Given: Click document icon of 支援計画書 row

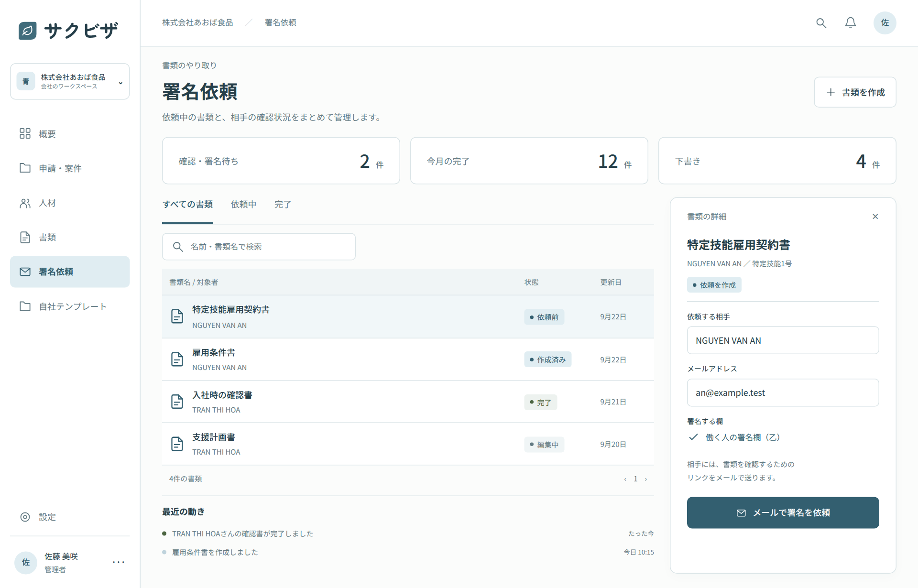Looking at the screenshot, I should [177, 444].
